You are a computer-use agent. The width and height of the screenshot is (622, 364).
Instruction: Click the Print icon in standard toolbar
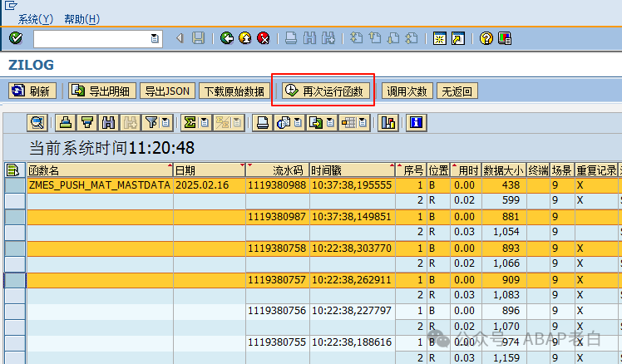(x=291, y=38)
